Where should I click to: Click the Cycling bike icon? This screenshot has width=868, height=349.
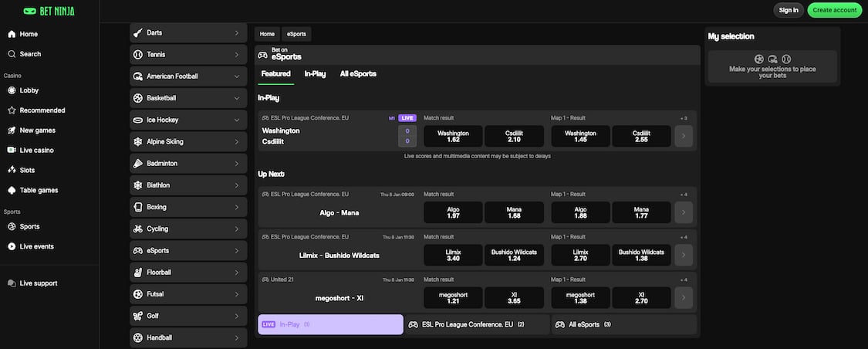[138, 229]
